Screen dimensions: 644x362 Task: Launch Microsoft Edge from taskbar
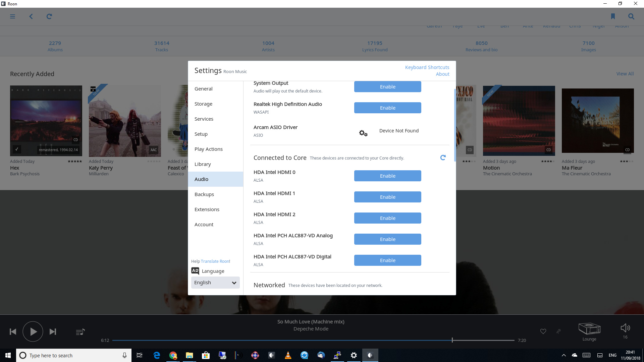157,355
